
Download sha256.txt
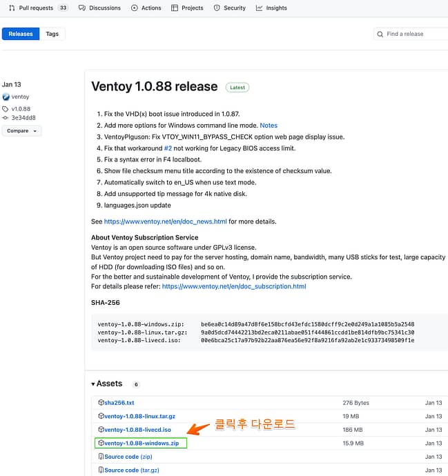tap(119, 403)
